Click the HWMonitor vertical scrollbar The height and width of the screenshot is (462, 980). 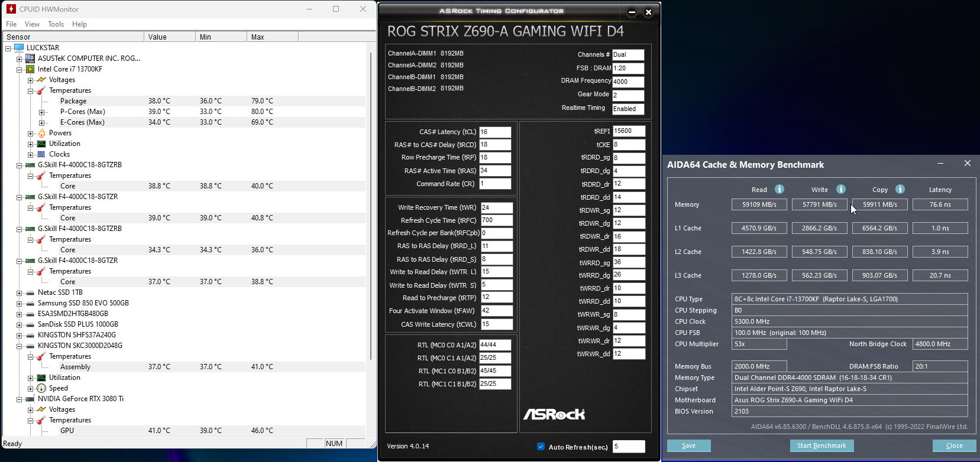click(x=371, y=207)
